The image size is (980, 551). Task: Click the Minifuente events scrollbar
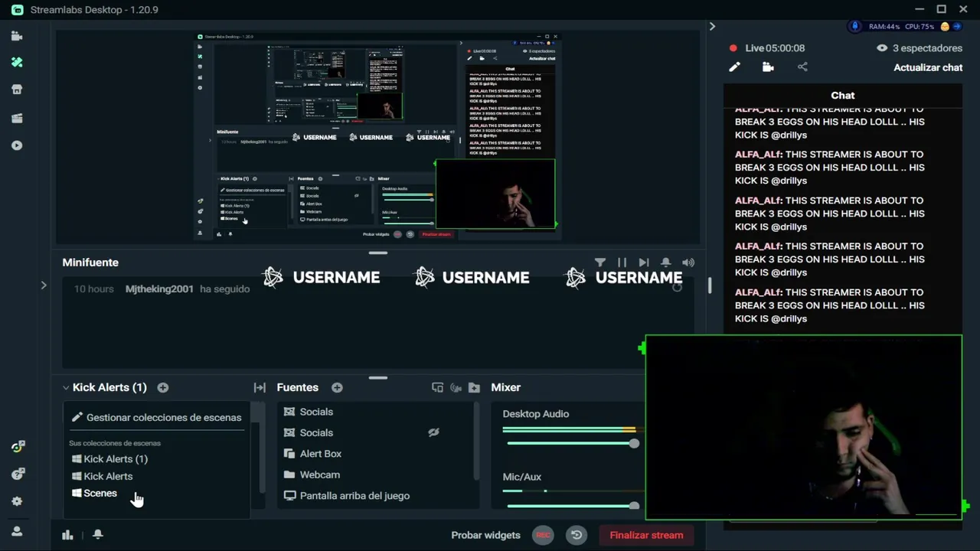pyautogui.click(x=709, y=285)
